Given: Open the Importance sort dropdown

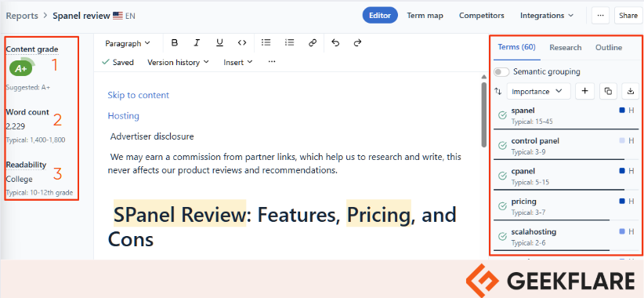Looking at the screenshot, I should point(539,91).
